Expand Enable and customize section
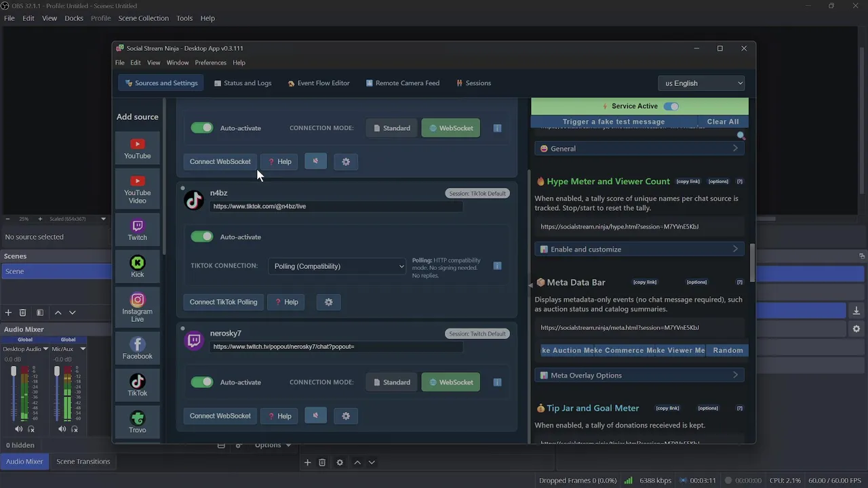 click(x=639, y=249)
